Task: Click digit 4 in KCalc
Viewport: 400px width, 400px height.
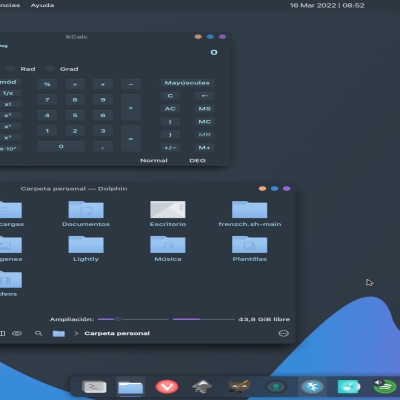Action: point(47,115)
